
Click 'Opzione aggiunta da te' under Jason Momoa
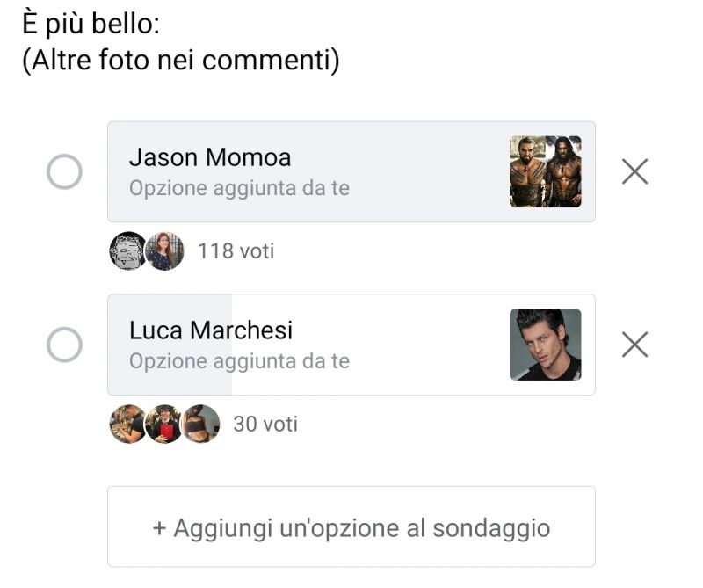[239, 188]
